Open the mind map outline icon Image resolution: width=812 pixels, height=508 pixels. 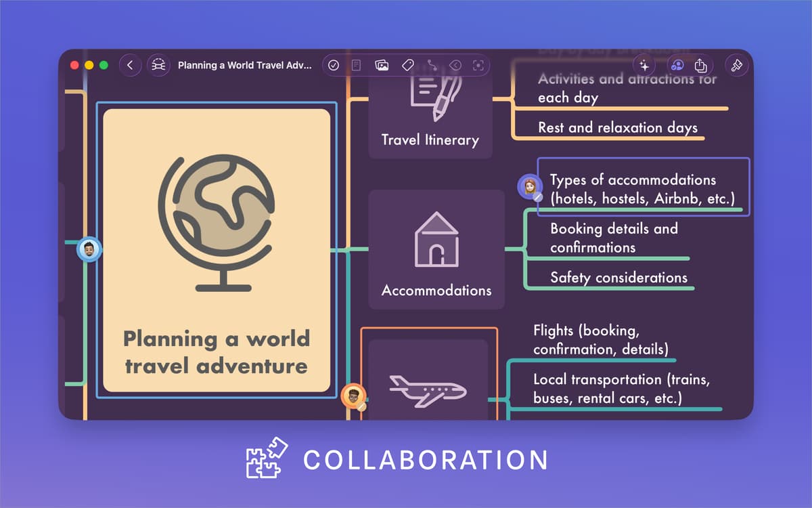pyautogui.click(x=158, y=66)
